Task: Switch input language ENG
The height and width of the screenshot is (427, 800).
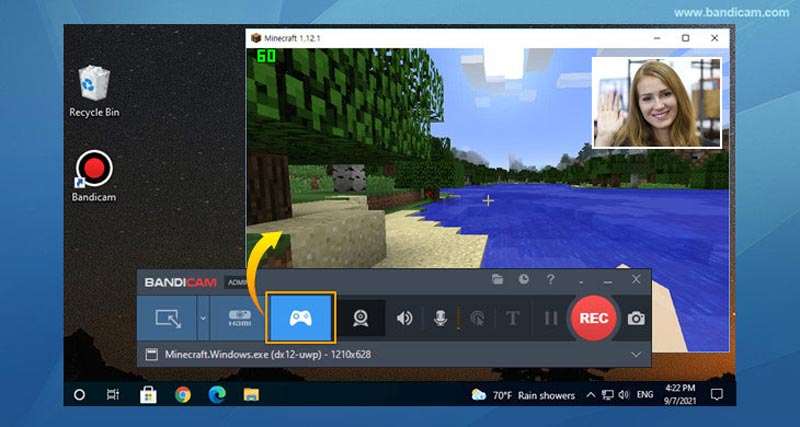Action: point(645,395)
